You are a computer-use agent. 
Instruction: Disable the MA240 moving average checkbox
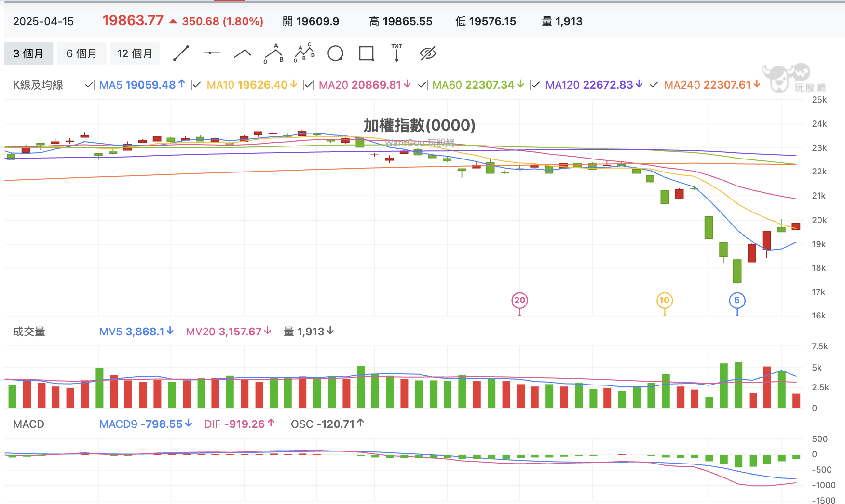654,85
